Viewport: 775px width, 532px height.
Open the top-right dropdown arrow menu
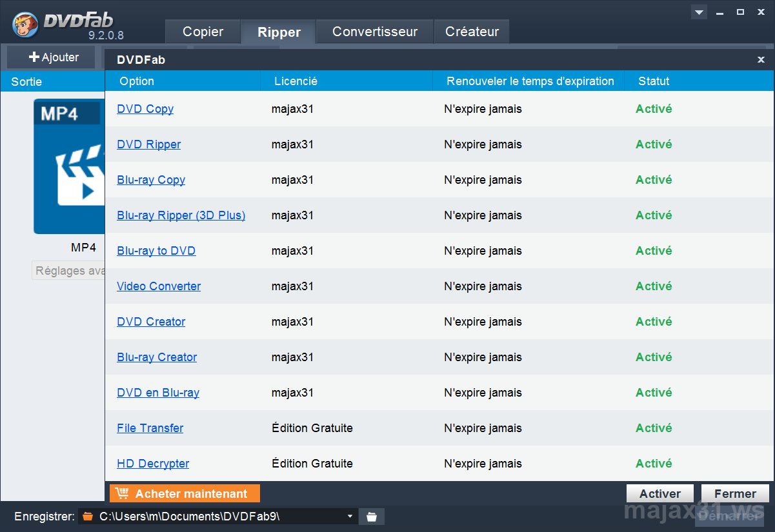[x=699, y=12]
